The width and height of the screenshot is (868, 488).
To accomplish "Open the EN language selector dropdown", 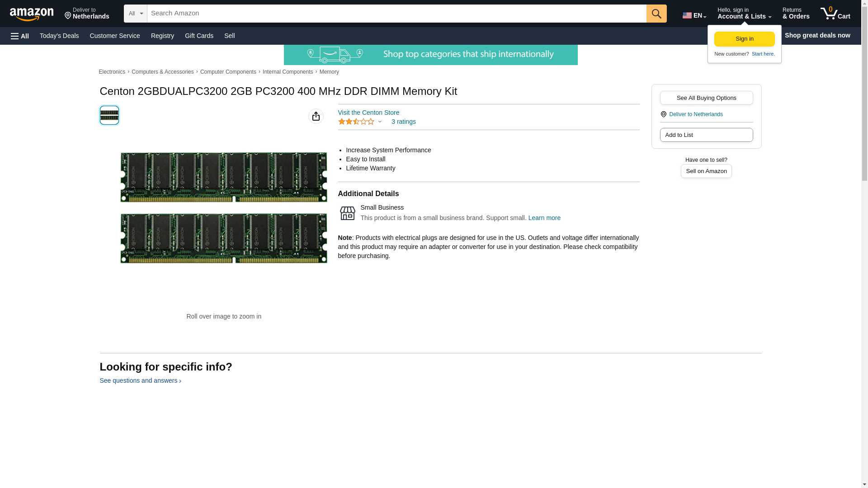I will coord(694,15).
